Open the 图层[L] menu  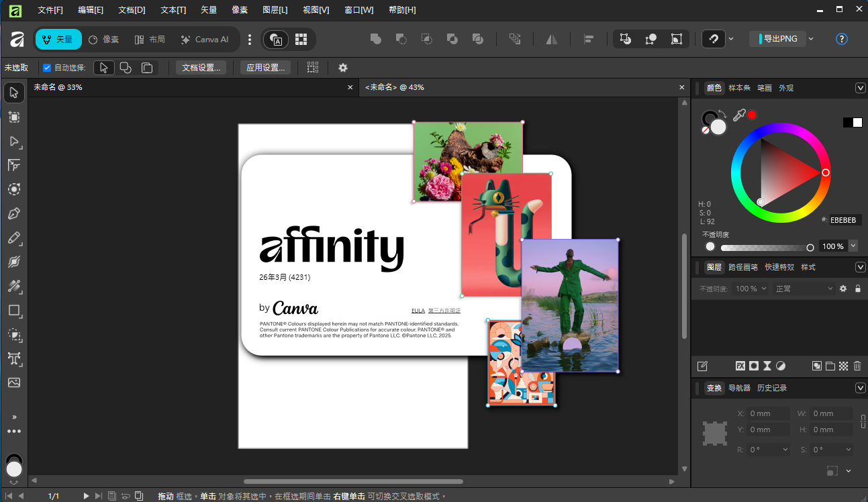(x=275, y=10)
